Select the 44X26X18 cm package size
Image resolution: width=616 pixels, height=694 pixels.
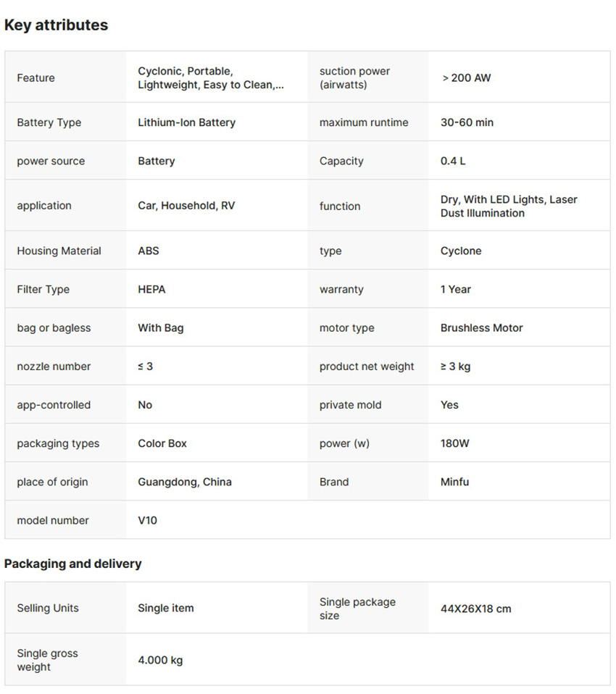click(x=475, y=609)
